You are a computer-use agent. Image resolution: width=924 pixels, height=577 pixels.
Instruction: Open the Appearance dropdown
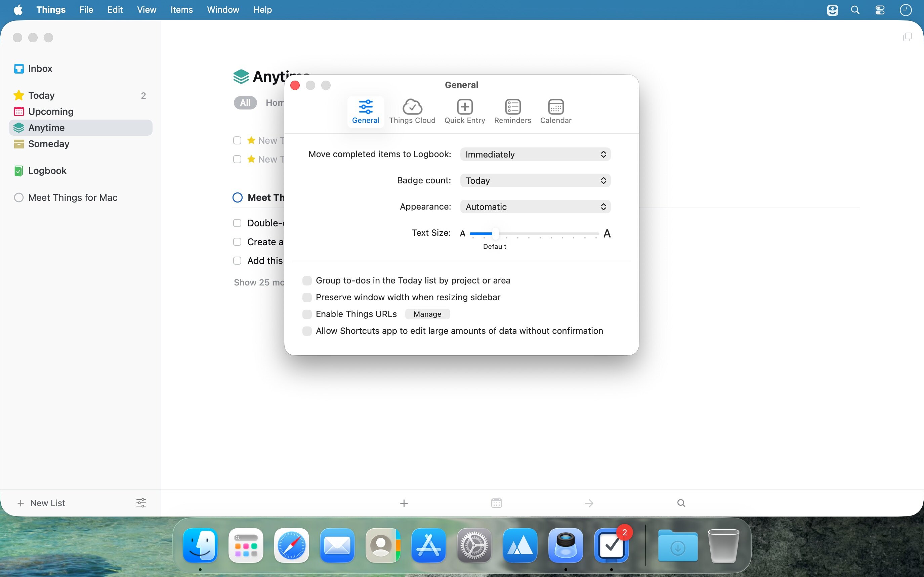click(x=535, y=207)
